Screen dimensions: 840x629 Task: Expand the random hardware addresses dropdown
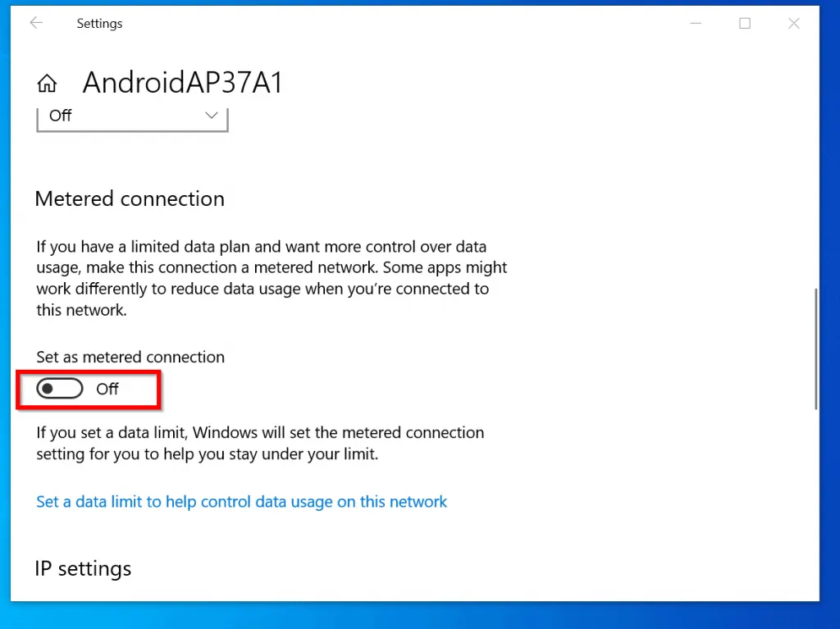(x=131, y=116)
